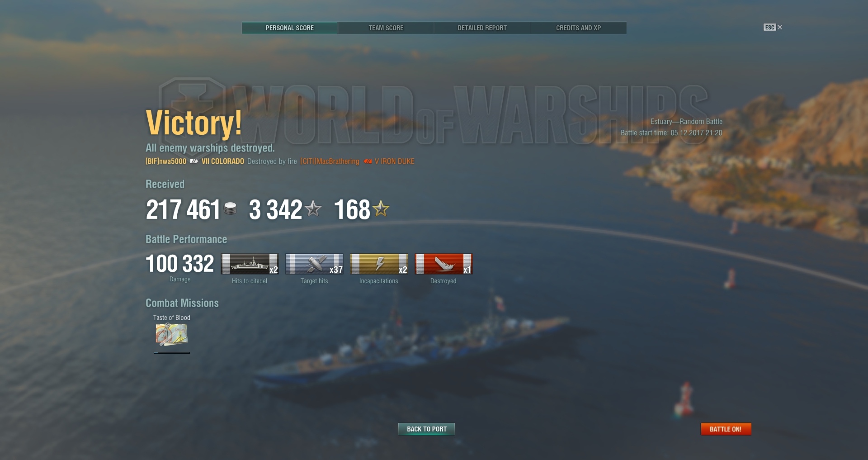The height and width of the screenshot is (460, 868).
Task: Click the Back to Port button
Action: (x=426, y=429)
